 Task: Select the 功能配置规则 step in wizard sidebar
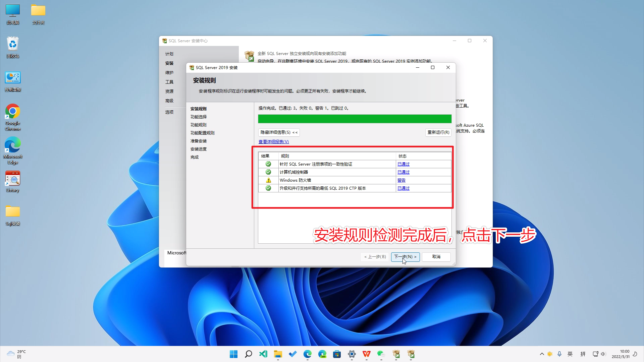[202, 133]
